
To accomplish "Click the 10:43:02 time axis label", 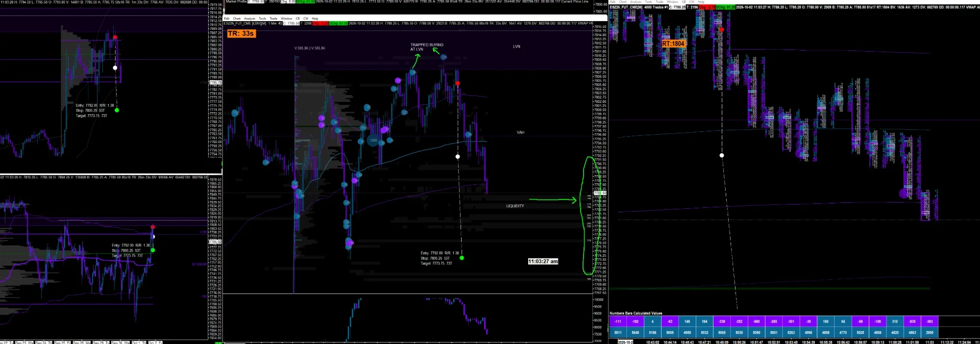I will coord(653,342).
